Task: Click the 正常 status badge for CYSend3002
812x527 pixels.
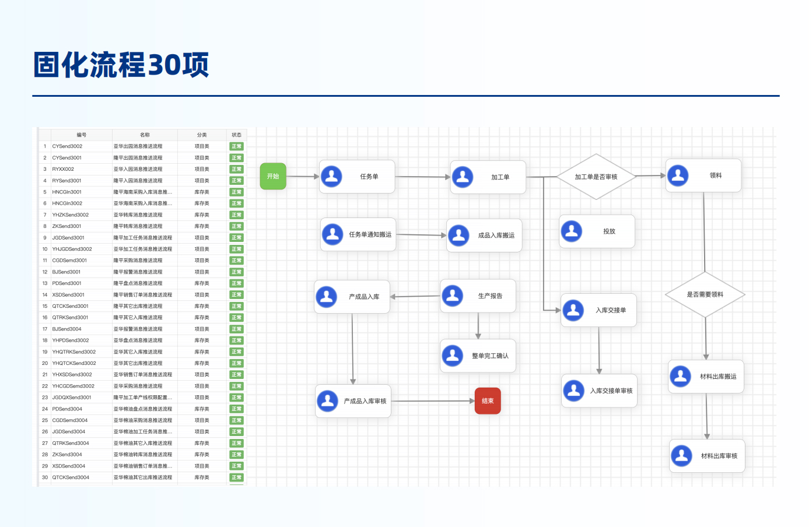Action: pyautogui.click(x=236, y=146)
